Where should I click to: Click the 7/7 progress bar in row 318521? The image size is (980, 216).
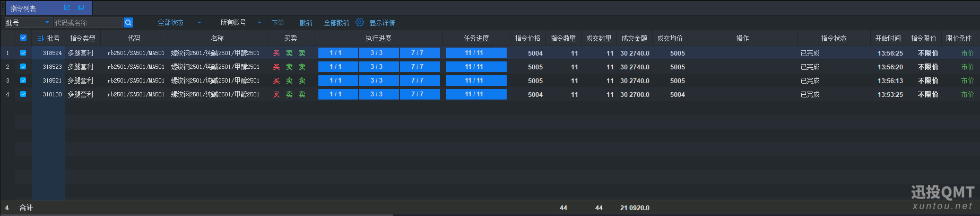420,80
